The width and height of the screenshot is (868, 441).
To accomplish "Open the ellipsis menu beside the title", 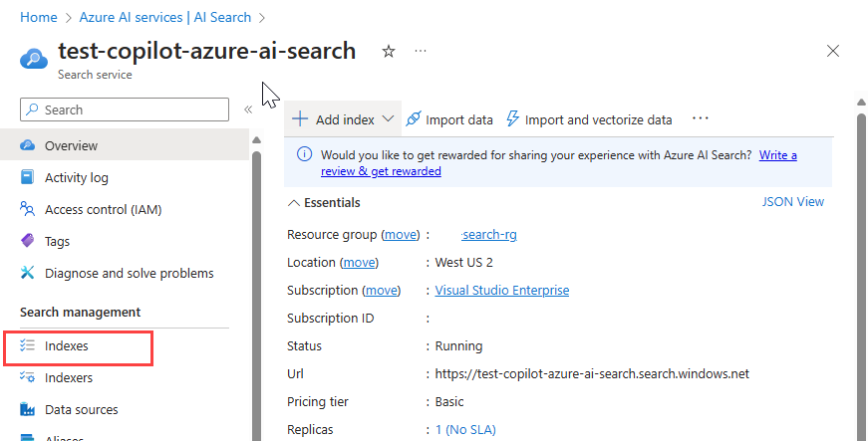I will [421, 51].
